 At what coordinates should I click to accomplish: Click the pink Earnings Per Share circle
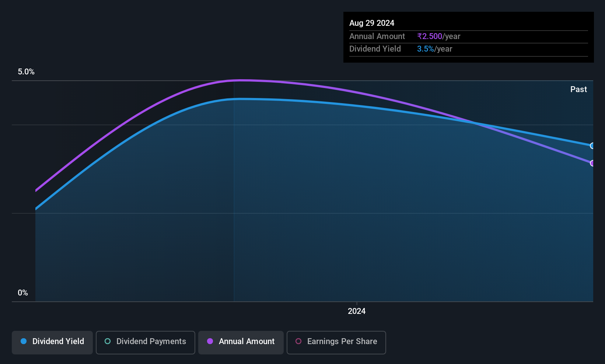tap(298, 341)
